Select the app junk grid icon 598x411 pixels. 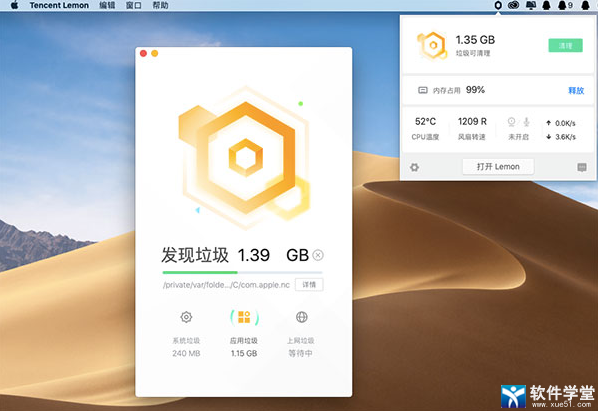[x=244, y=317]
